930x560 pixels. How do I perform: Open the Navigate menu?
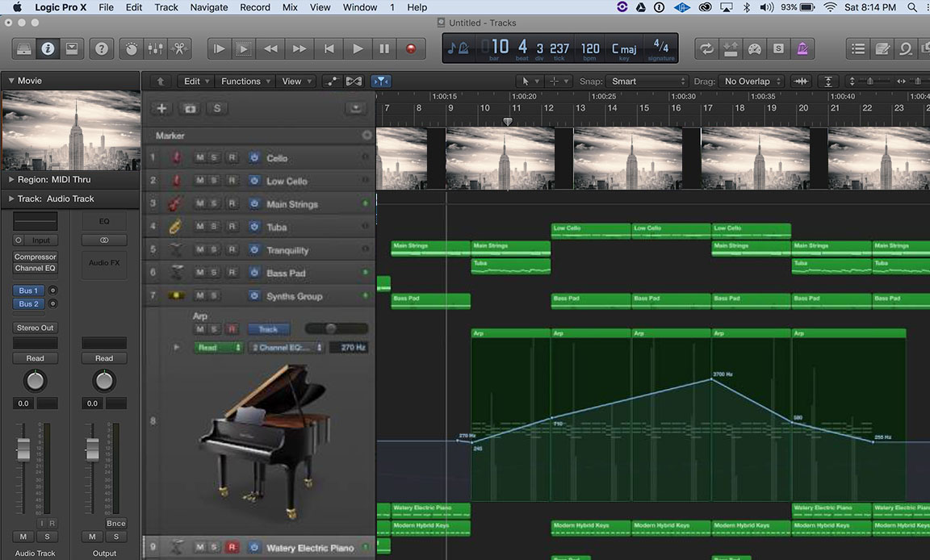click(x=209, y=7)
